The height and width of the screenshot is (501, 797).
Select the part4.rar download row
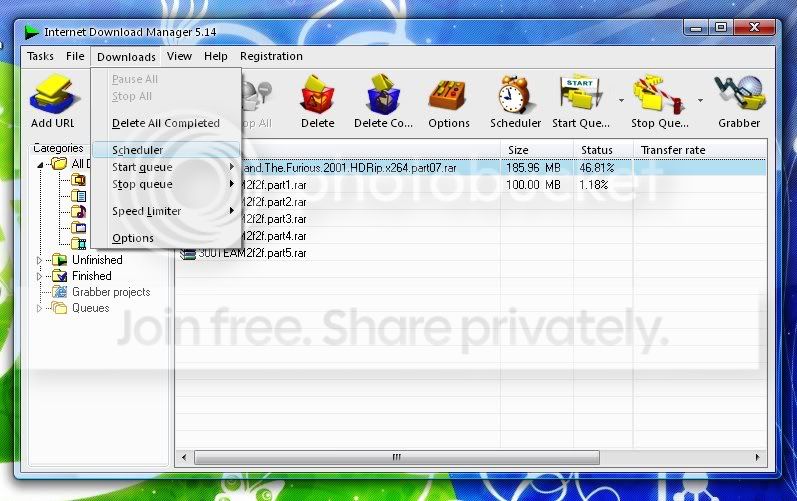[x=470, y=236]
